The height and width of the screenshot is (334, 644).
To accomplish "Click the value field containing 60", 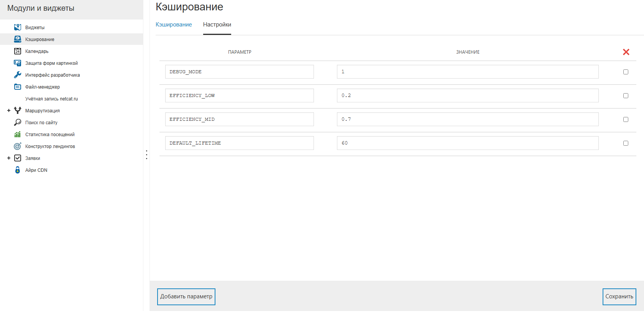I will [468, 143].
